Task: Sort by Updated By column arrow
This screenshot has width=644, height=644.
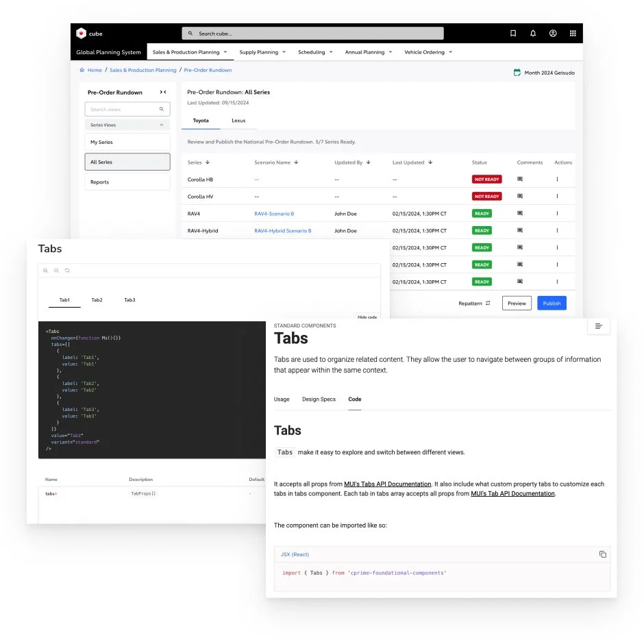Action: click(369, 162)
